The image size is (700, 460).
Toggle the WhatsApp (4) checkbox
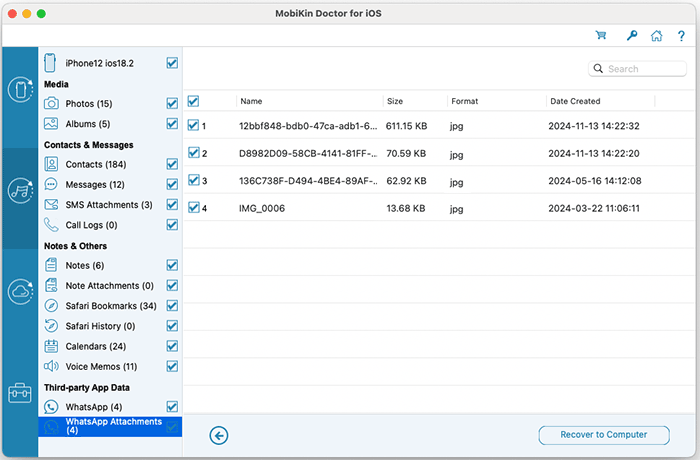click(x=172, y=406)
